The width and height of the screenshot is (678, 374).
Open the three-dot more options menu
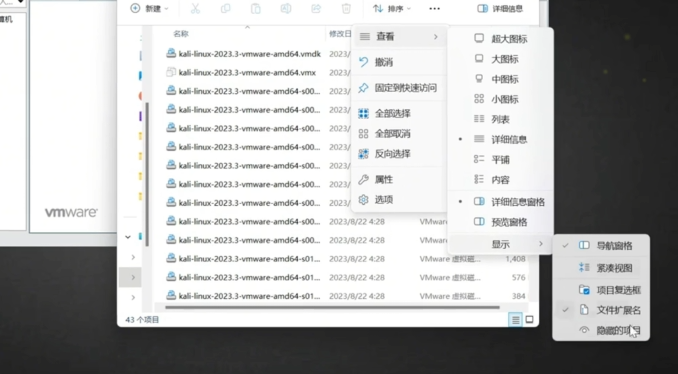coord(435,9)
